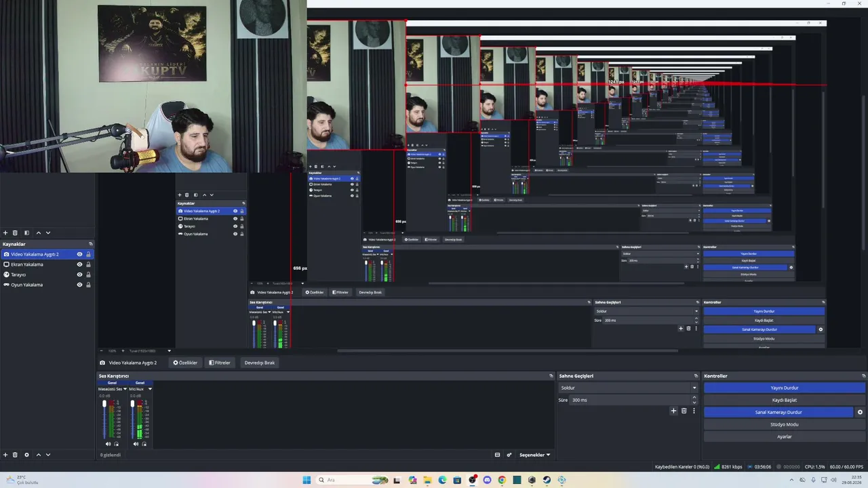868x488 pixels.
Task: Undock the Ses Karıştırıcı panel
Action: pyautogui.click(x=551, y=376)
